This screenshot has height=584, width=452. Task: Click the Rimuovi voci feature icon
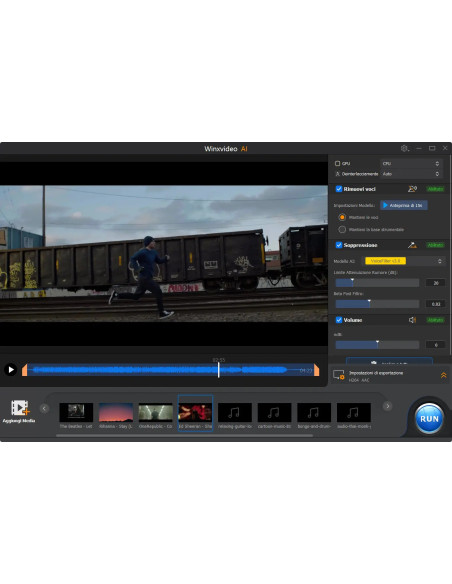[412, 189]
